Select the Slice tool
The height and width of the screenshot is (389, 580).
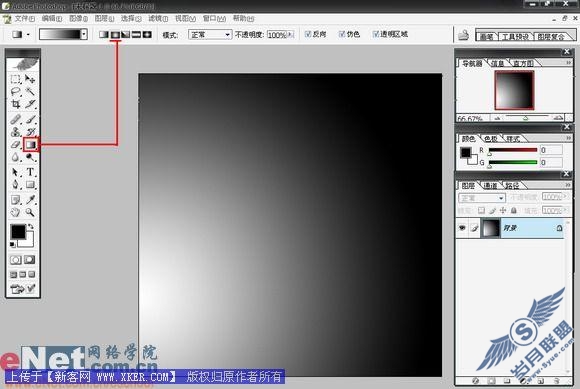tap(30, 104)
